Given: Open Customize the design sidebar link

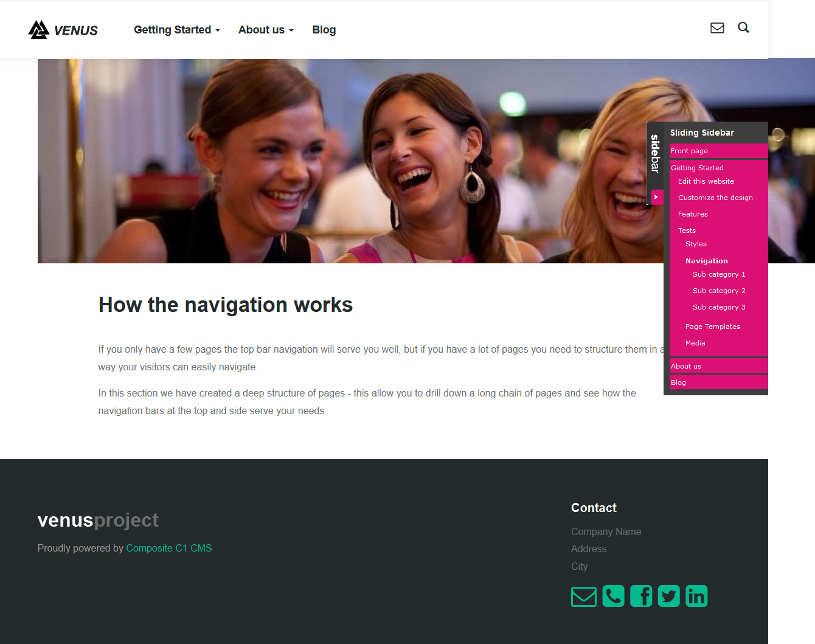Looking at the screenshot, I should [x=715, y=198].
